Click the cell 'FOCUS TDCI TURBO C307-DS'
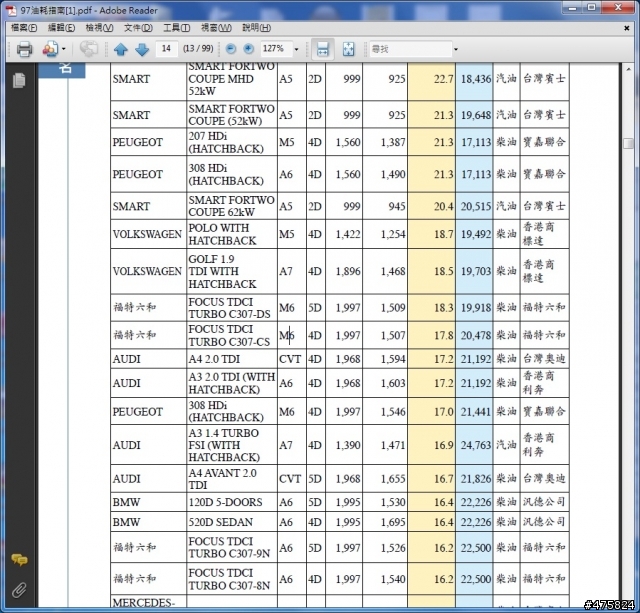Viewport: 640px width, 613px height. tap(232, 308)
